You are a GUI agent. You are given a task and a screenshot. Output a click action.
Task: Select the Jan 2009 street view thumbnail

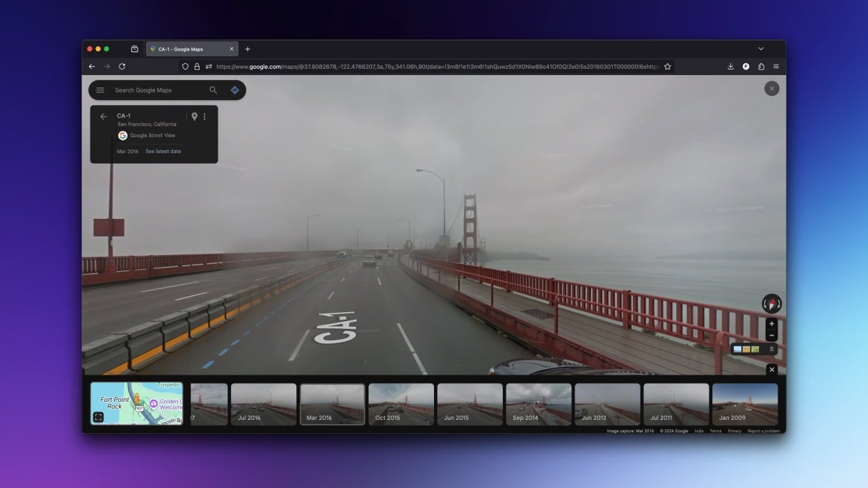coord(745,404)
